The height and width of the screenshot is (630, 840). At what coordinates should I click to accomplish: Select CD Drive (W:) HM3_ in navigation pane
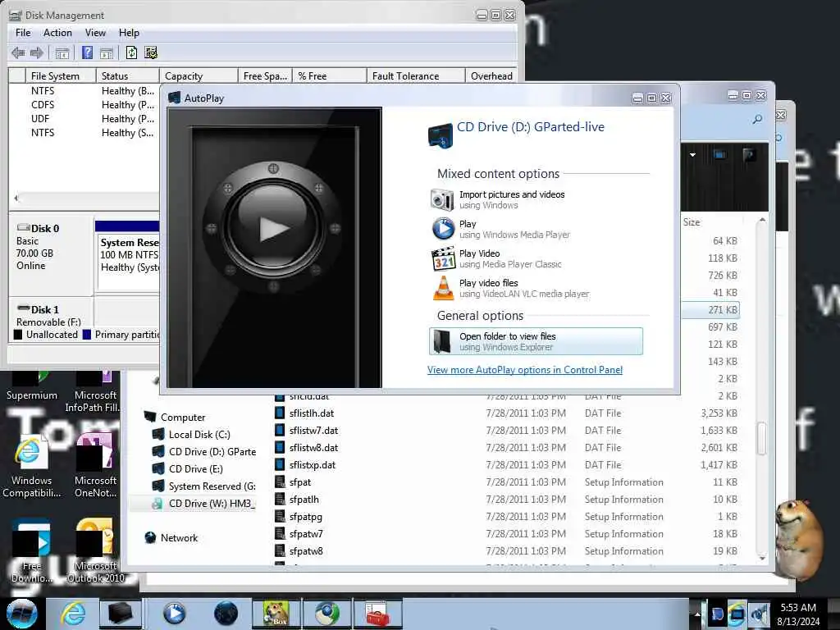point(212,504)
